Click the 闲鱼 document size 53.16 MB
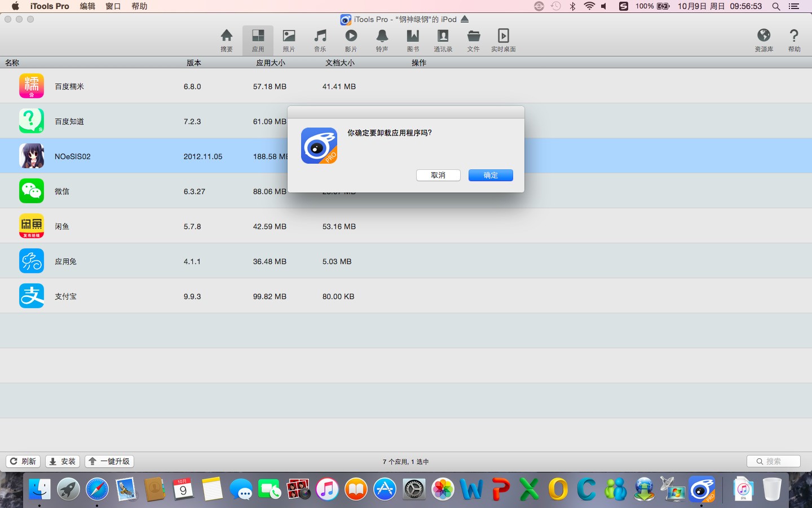 tap(339, 226)
